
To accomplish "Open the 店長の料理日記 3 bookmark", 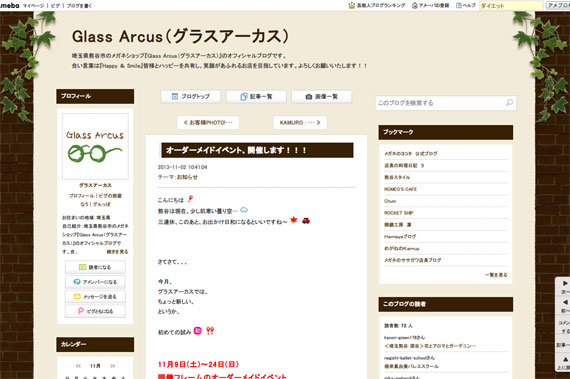I will coord(404,165).
